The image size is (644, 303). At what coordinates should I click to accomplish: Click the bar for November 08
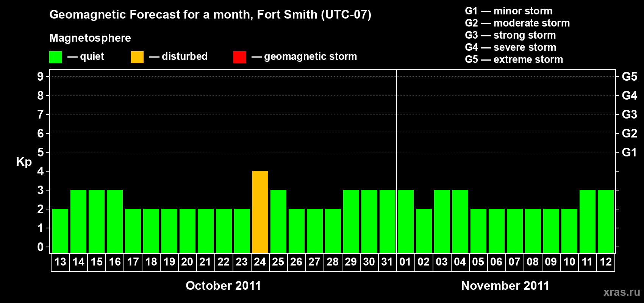[533, 231]
